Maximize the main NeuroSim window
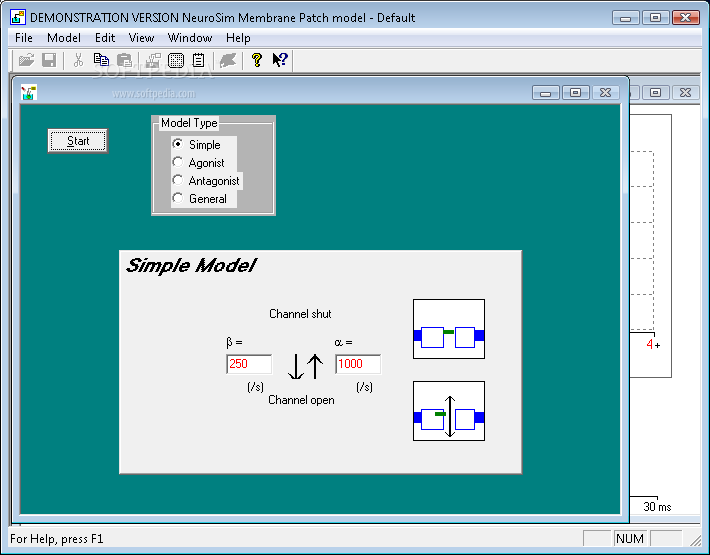The height and width of the screenshot is (555, 710). pyautogui.click(x=655, y=18)
